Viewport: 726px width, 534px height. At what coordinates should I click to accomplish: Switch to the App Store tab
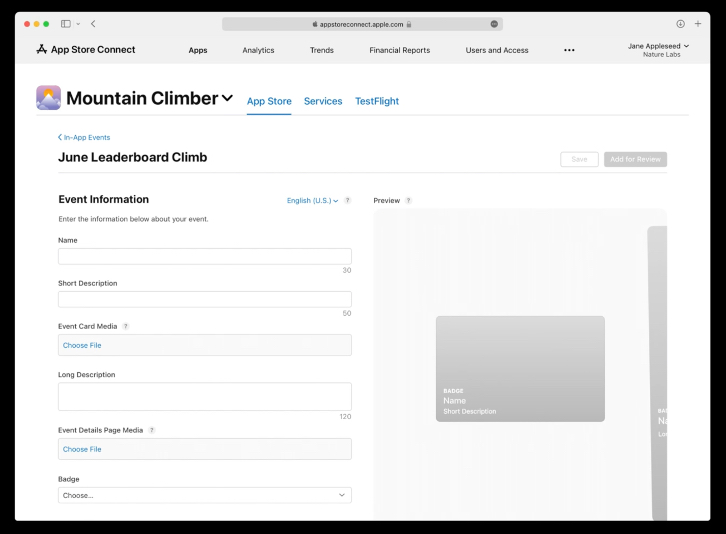(x=269, y=101)
